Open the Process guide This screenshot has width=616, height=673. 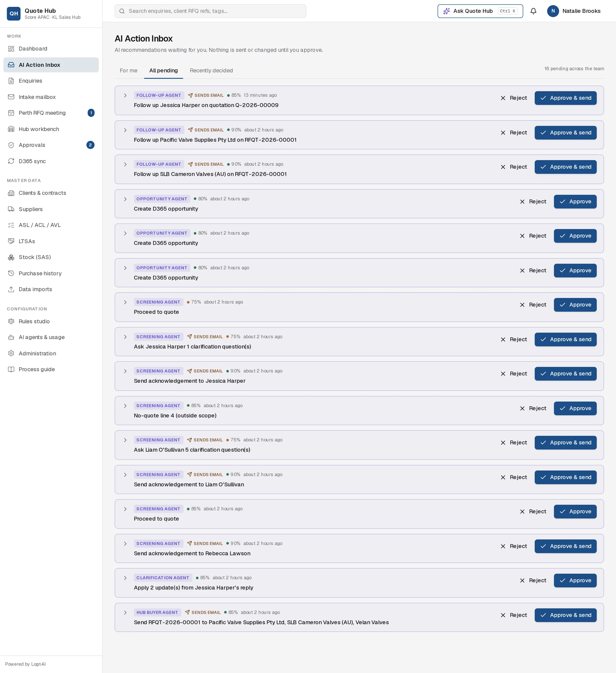[x=51, y=369]
